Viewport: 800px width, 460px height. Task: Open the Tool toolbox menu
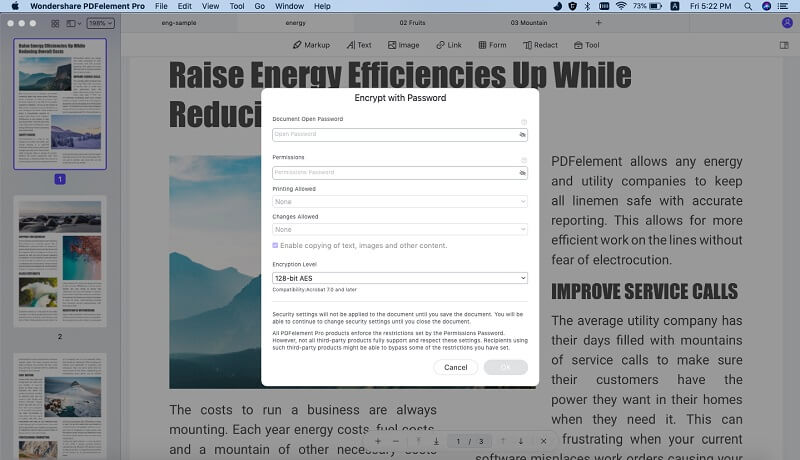[x=586, y=45]
